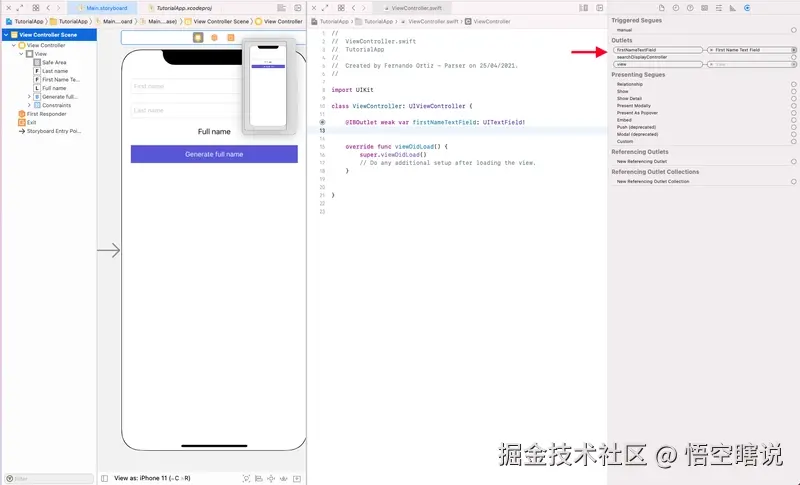Open ViewController.swift breadcrumb in right editor

point(430,21)
